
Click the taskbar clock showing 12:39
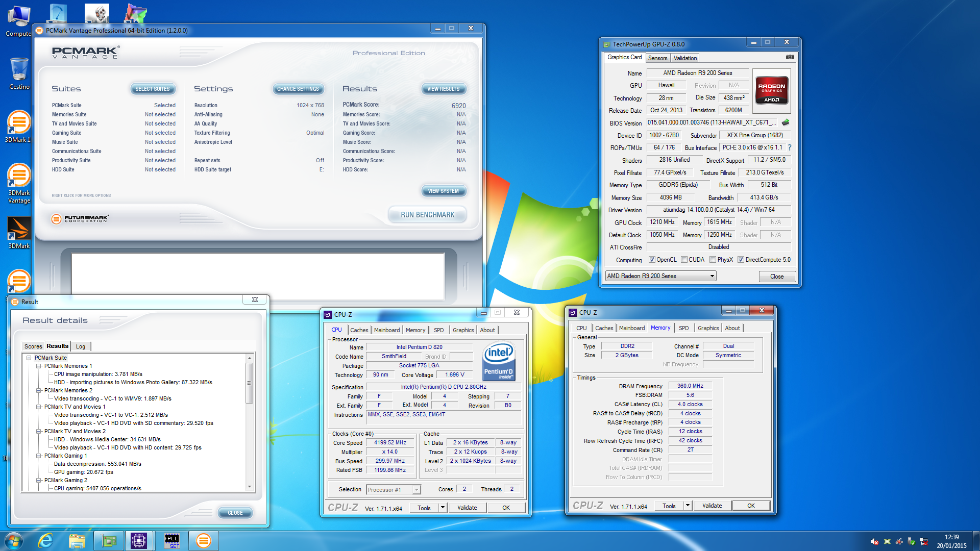tap(951, 541)
